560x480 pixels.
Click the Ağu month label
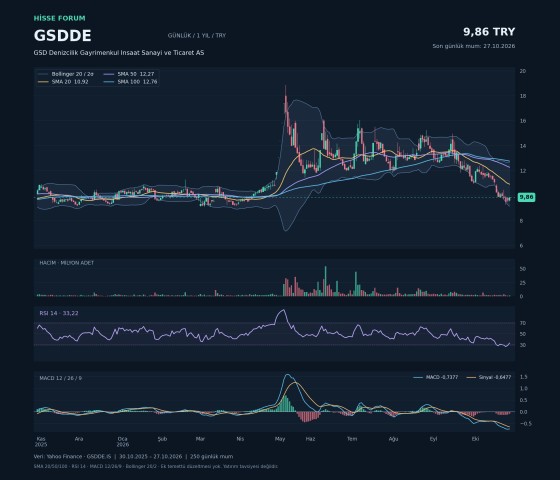coord(393,439)
